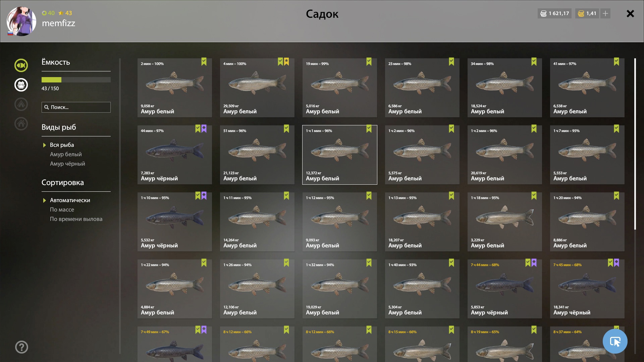Click the blue cursor overlay button
The image size is (644, 362).
[x=615, y=341]
